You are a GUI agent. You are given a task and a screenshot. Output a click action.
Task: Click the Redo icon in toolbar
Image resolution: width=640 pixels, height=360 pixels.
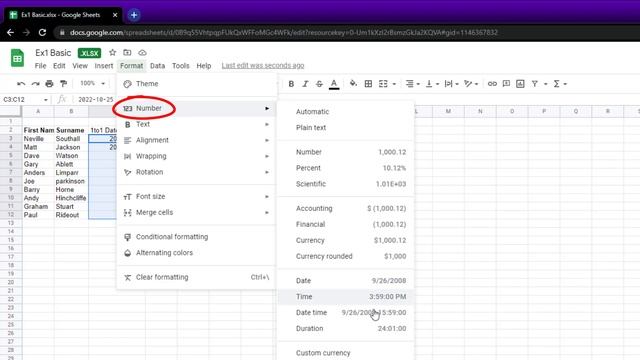click(36, 84)
